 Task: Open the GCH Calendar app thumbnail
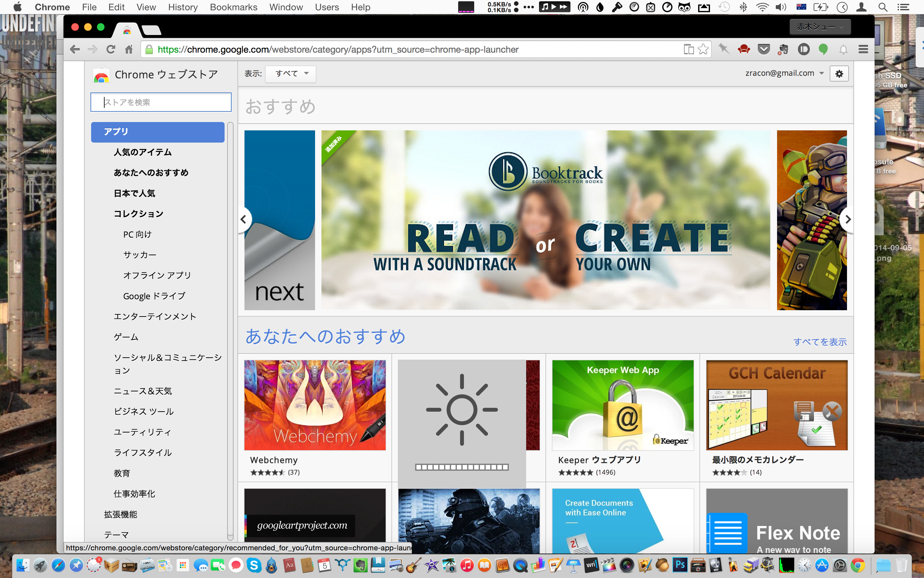[777, 405]
